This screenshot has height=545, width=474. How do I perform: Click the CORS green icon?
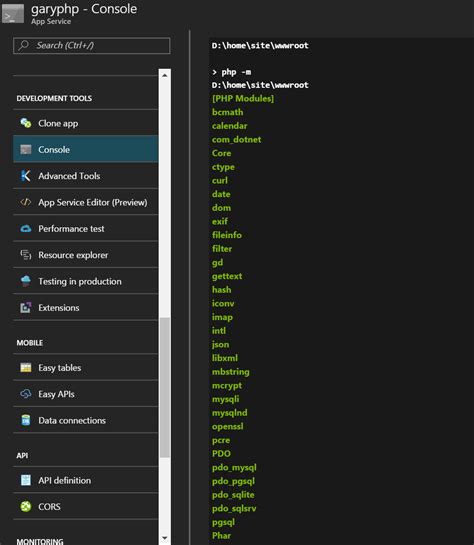tap(26, 506)
